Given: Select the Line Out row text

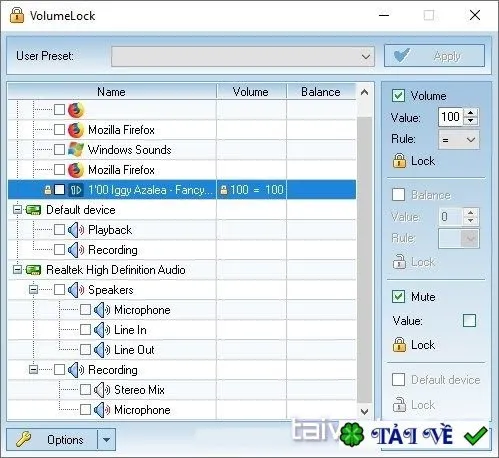Looking at the screenshot, I should 134,350.
